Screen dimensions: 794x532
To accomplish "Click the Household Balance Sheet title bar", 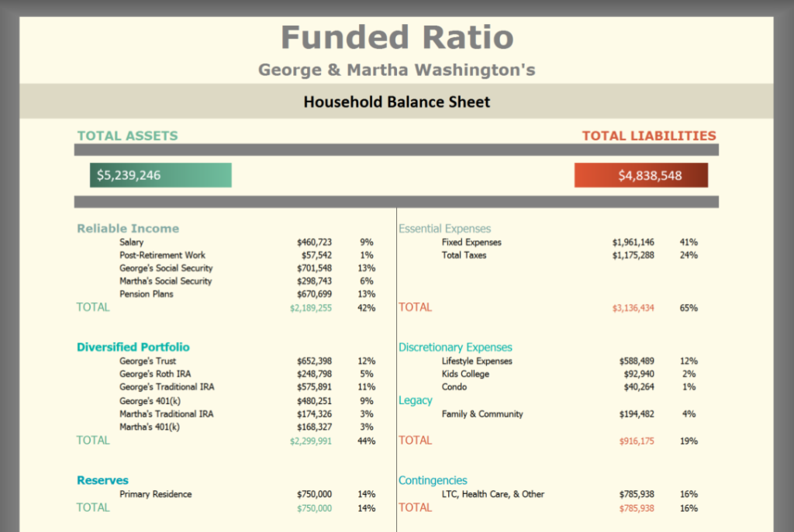I will pyautogui.click(x=397, y=101).
